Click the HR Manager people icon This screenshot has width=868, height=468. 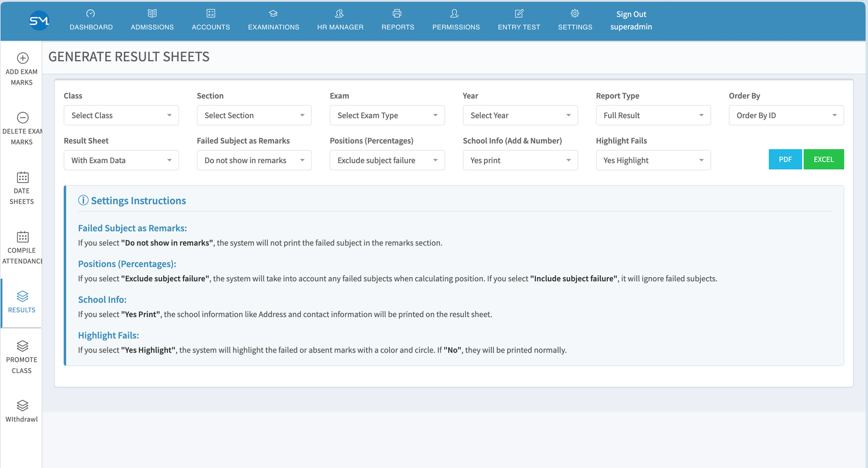click(340, 14)
